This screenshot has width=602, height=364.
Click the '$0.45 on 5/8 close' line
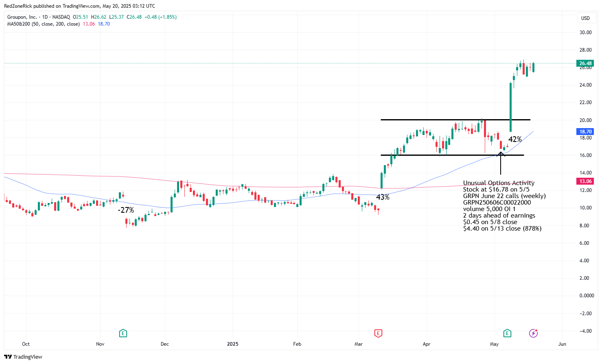[x=490, y=222]
